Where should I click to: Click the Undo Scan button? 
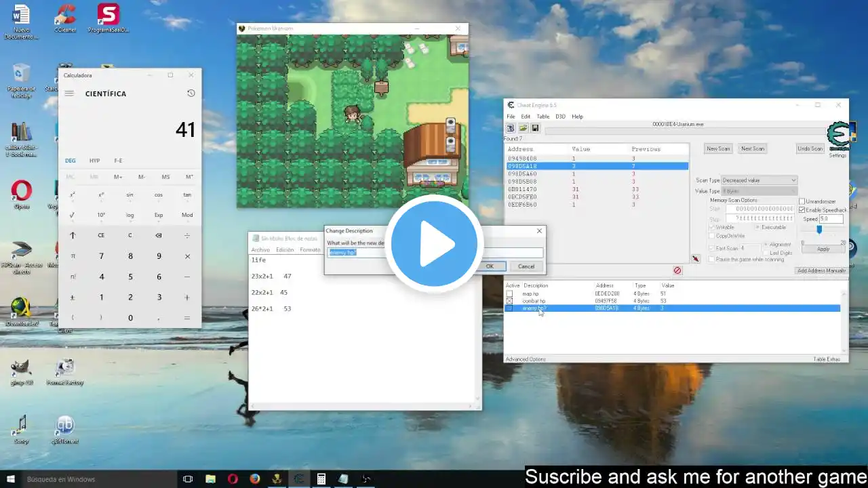pyautogui.click(x=810, y=148)
